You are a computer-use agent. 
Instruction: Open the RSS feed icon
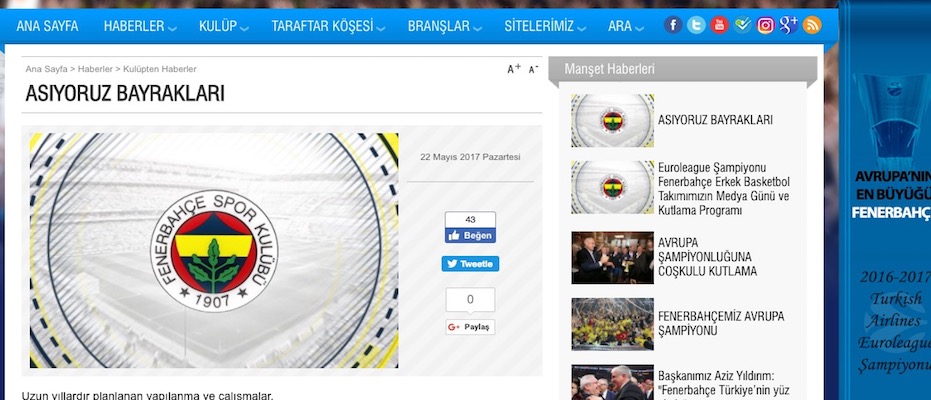812,25
